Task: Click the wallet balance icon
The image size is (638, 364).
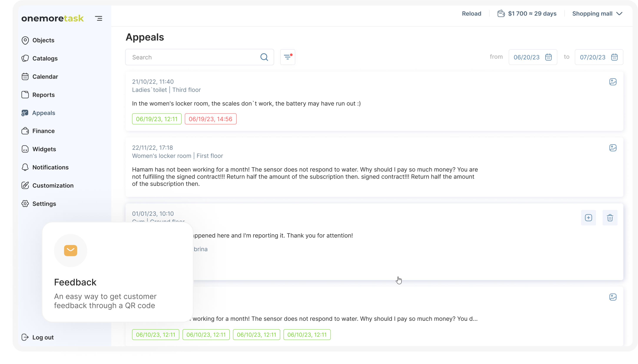Action: [x=501, y=13]
